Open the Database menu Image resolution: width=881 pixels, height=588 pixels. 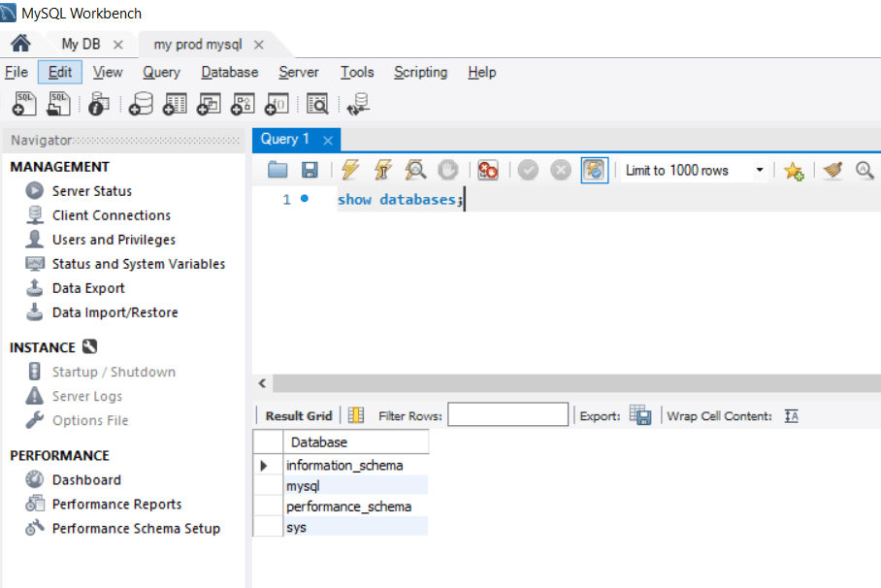click(x=229, y=72)
